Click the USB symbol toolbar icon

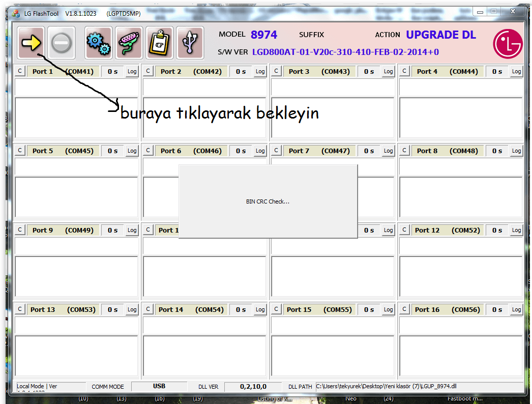[x=190, y=43]
